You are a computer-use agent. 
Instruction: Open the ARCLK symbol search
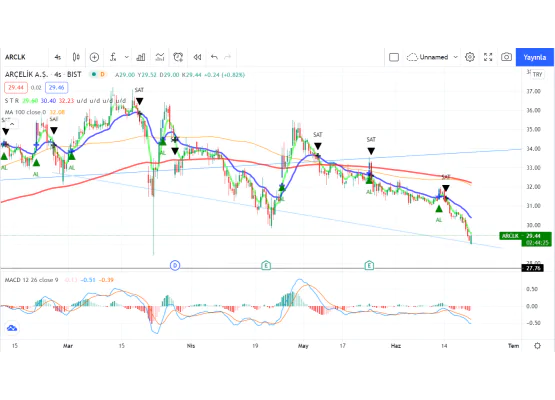15,57
